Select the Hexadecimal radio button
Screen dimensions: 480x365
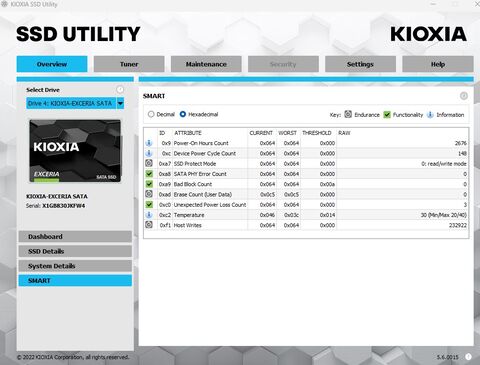pyautogui.click(x=183, y=114)
